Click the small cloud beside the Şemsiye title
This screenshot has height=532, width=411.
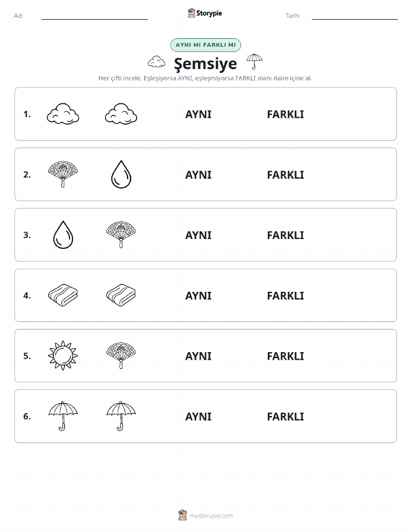pos(157,61)
